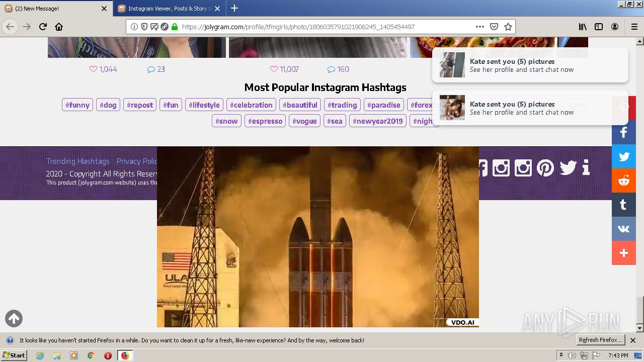
Task: Click the rocket launch video ad
Action: [x=318, y=237]
